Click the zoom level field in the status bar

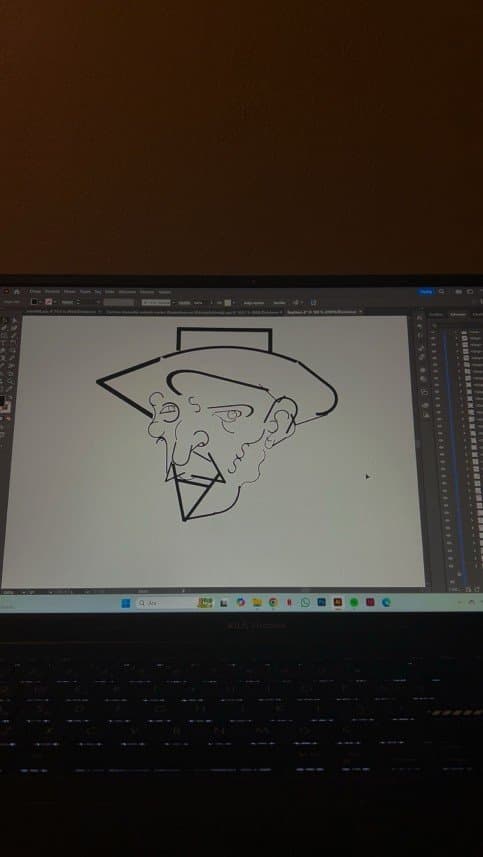[x=9, y=592]
